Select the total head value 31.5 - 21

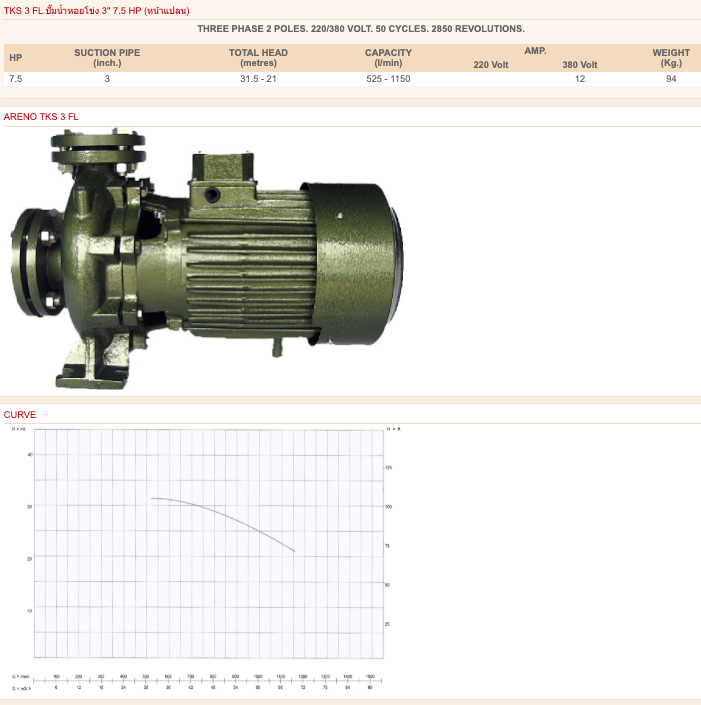258,79
